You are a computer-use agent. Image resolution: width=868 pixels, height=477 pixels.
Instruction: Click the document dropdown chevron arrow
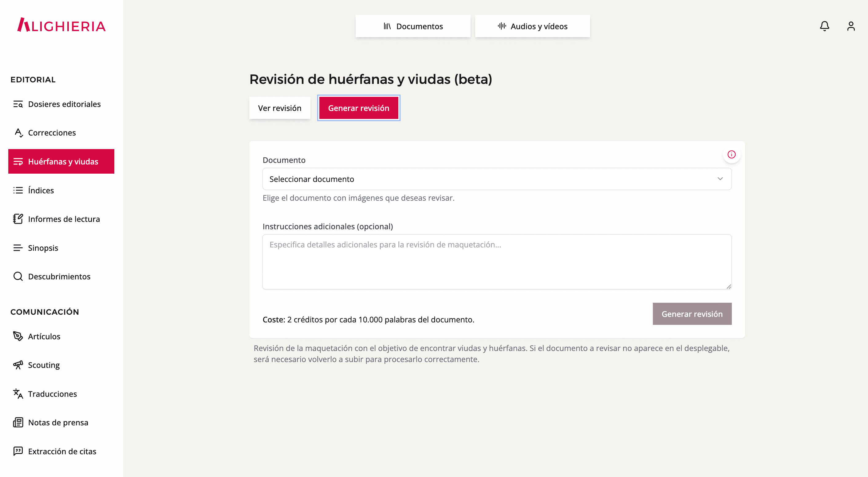tap(720, 179)
